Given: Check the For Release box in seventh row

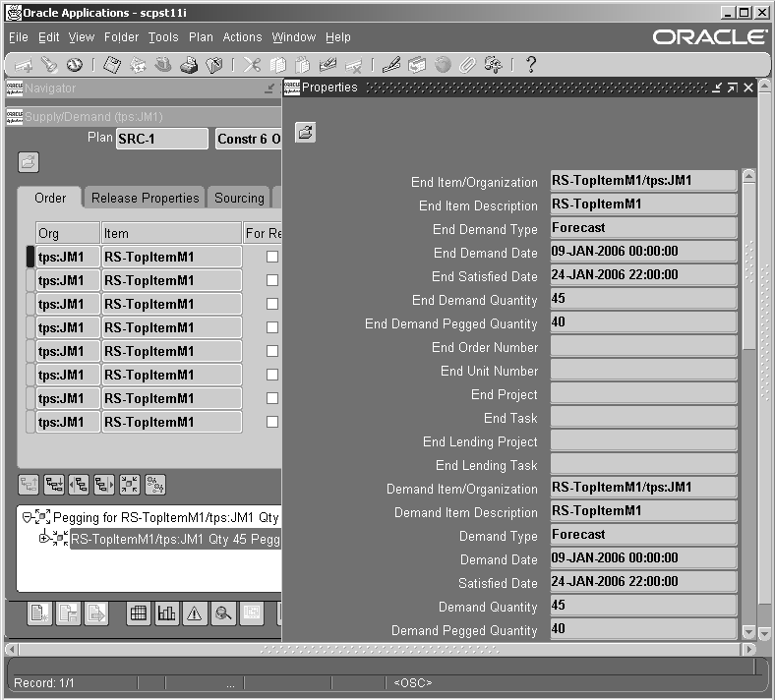Looking at the screenshot, I should [x=272, y=398].
